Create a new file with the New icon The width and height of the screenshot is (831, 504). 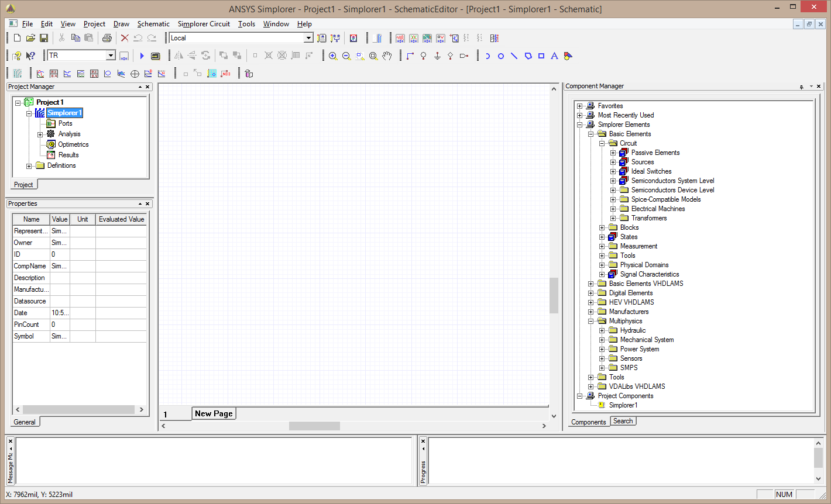click(x=17, y=38)
